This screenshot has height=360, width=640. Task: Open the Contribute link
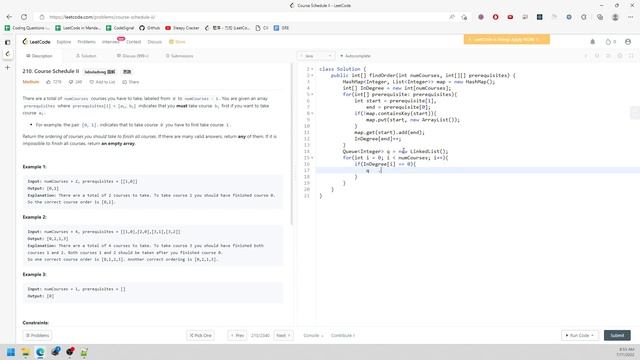point(342,336)
